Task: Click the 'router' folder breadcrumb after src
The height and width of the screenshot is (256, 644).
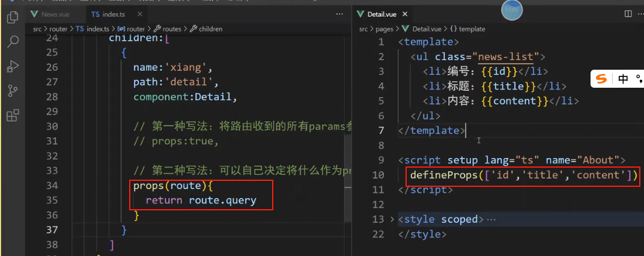Action: point(58,29)
